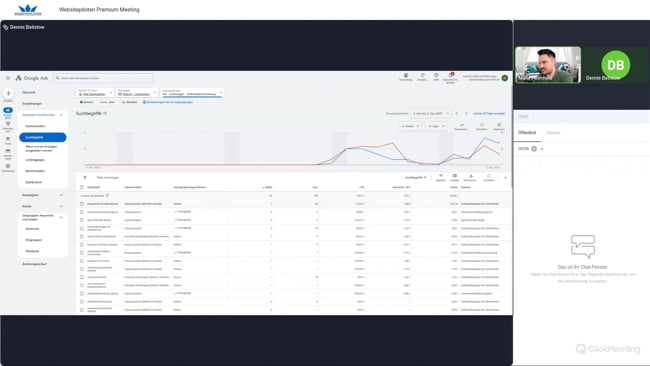Click Letzte 30 Tage anzeigen link
The width and height of the screenshot is (650, 366).
point(489,114)
